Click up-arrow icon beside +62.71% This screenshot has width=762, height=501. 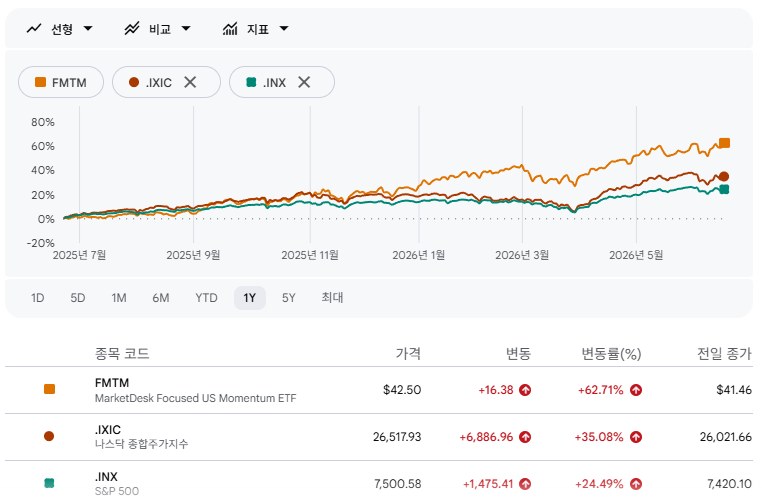pos(636,390)
